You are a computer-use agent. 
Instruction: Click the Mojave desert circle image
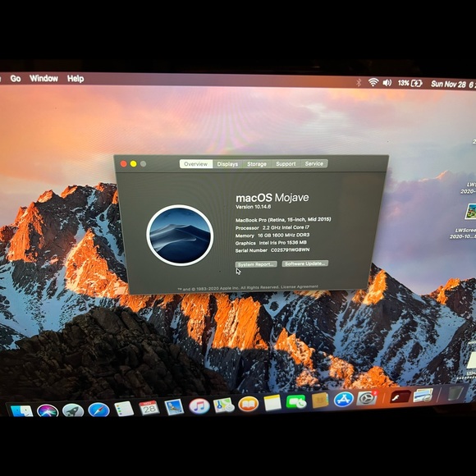180,236
